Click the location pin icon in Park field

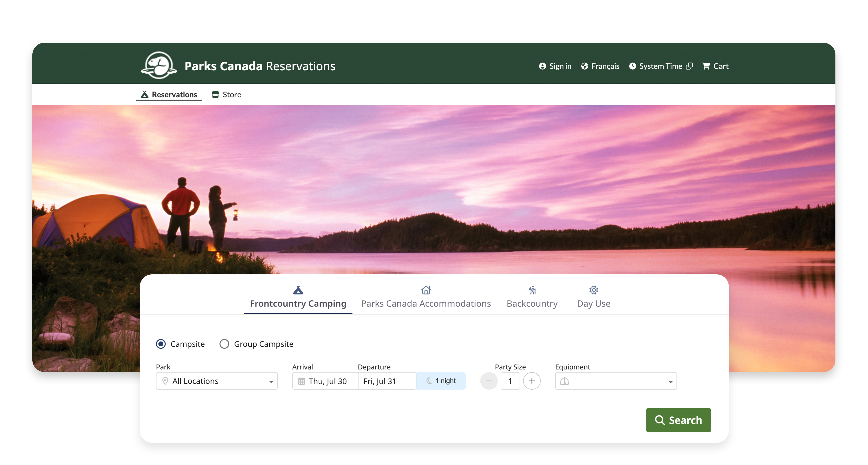pyautogui.click(x=165, y=381)
